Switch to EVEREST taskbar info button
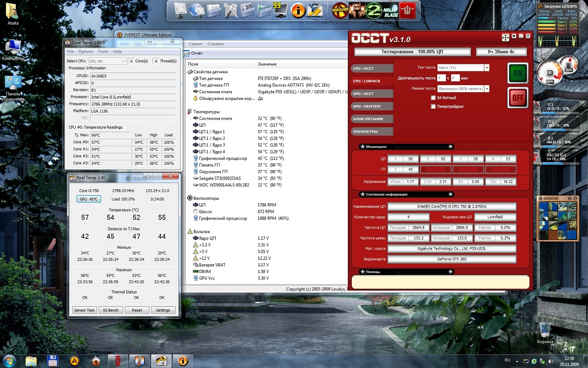Viewport: 588px width, 368px height. [183, 361]
